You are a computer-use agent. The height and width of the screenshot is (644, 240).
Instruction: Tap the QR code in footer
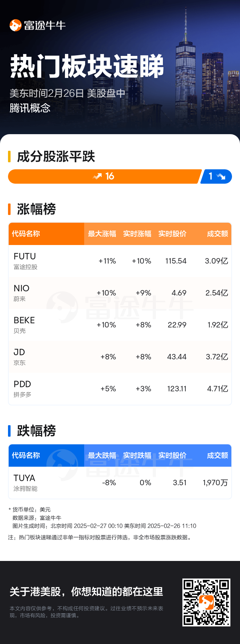(x=206, y=602)
